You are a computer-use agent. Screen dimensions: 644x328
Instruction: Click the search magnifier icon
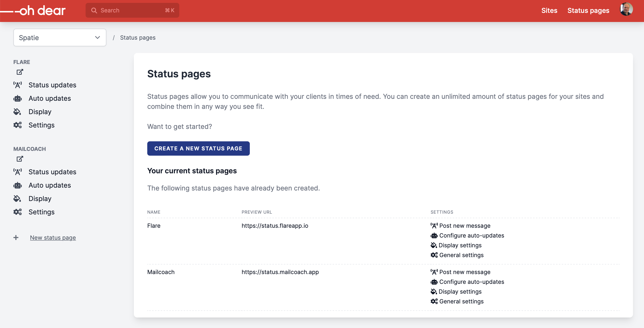(94, 11)
